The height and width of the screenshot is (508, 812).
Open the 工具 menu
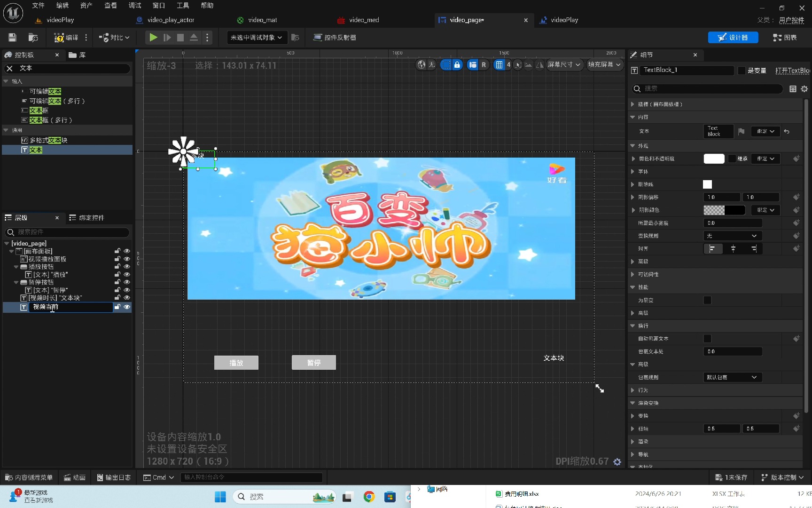[x=183, y=6]
